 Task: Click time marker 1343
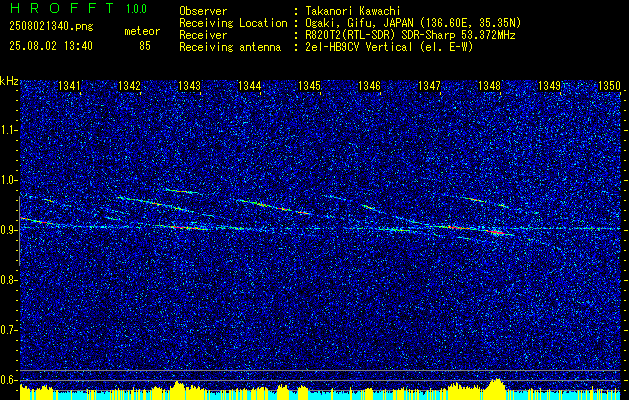coord(189,86)
